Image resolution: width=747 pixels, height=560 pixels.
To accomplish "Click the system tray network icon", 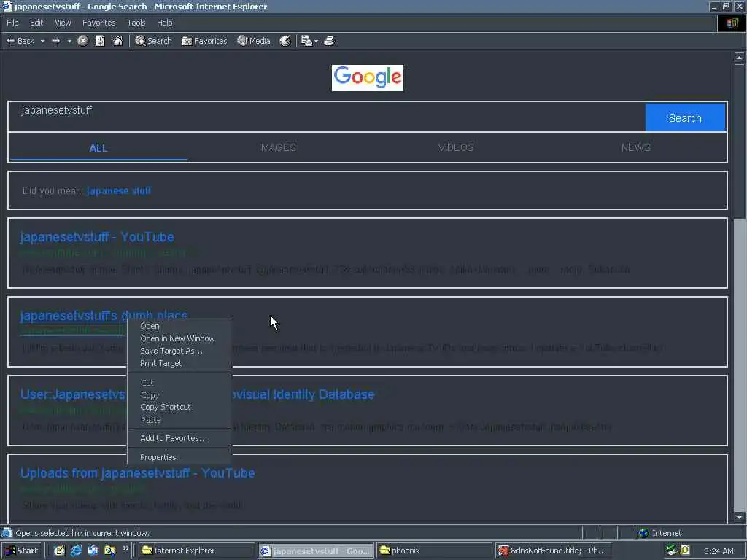I will pos(672,551).
